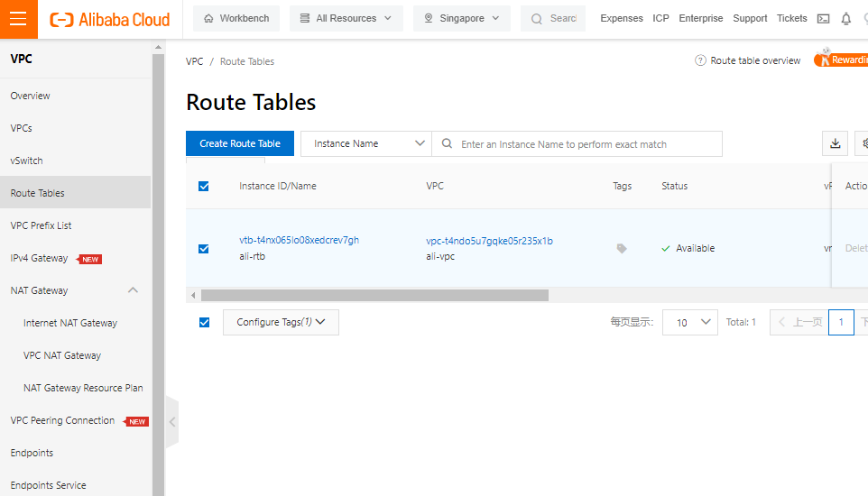Open the page size 10 dropdown
The width and height of the screenshot is (868, 496).
689,322
